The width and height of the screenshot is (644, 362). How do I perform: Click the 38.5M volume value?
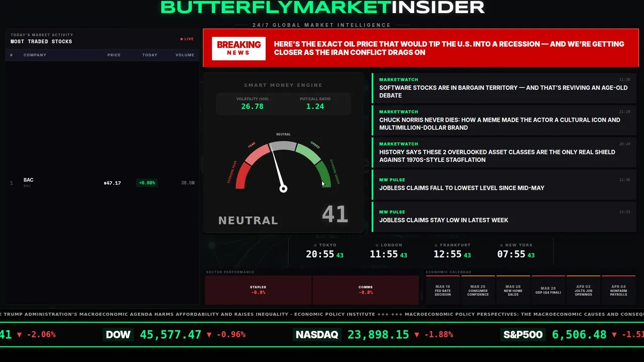188,183
